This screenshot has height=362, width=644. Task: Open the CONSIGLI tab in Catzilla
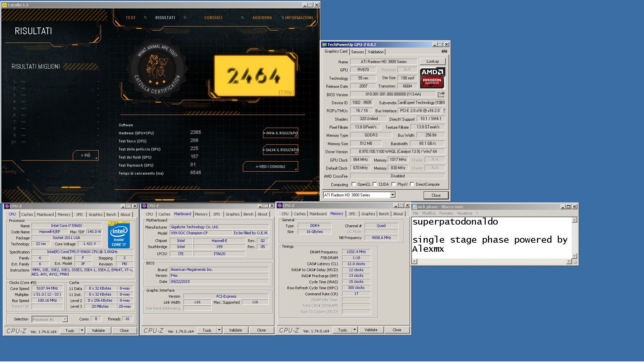pos(213,18)
